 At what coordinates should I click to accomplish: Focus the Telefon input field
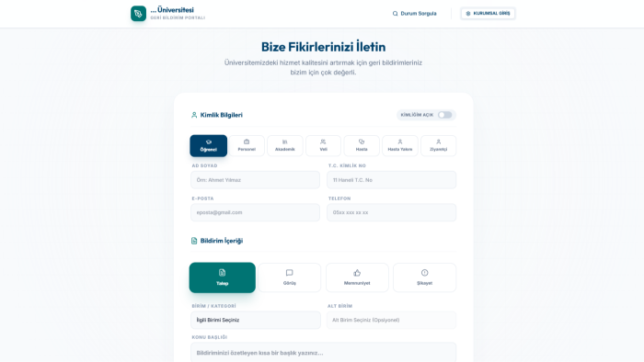pyautogui.click(x=391, y=212)
